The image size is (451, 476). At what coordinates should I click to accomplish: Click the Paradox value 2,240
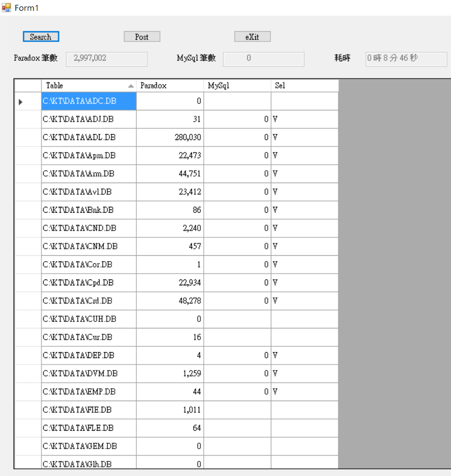[x=170, y=228]
